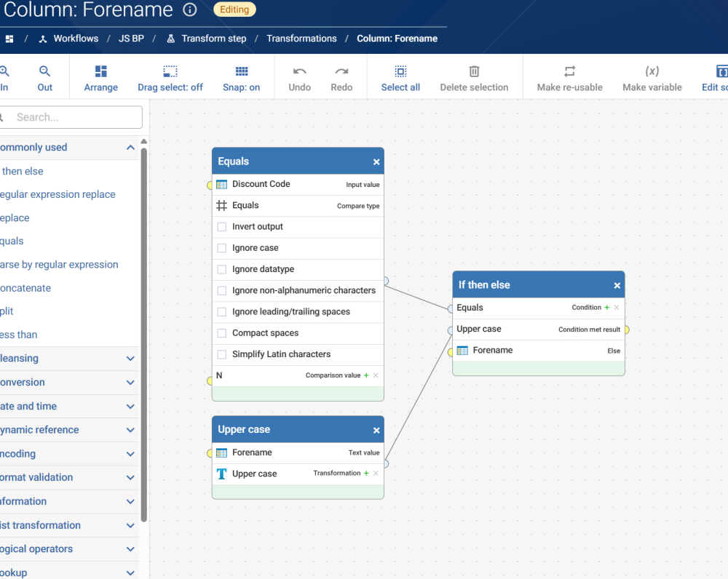Click the function list scrollbar
The width and height of the screenshot is (728, 579).
pos(144,334)
